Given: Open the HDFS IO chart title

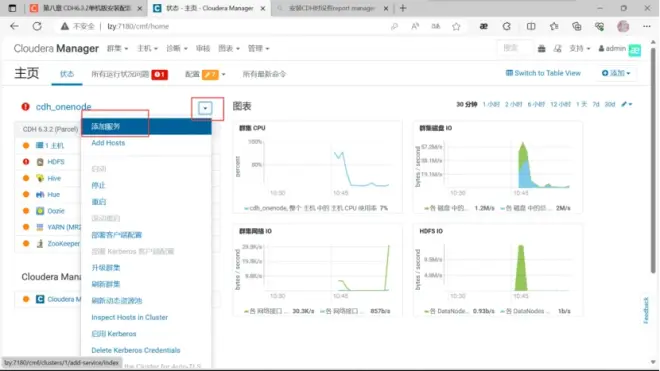Looking at the screenshot, I should [431, 231].
